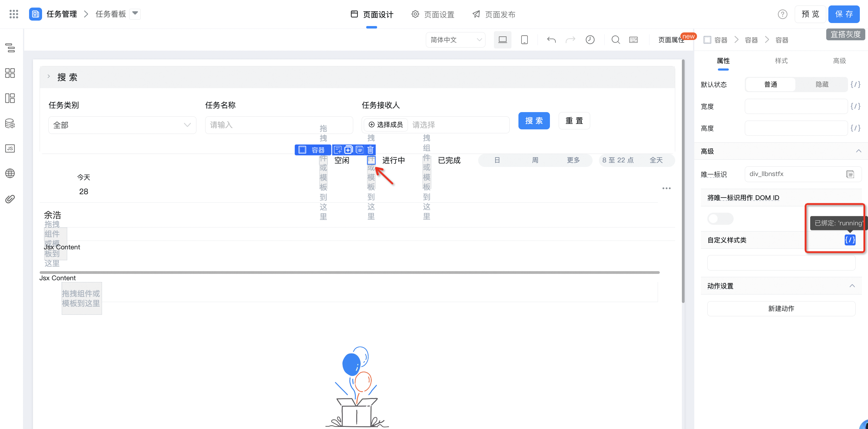
Task: Click the copy icon in 唯一标识 field
Action: pyautogui.click(x=850, y=174)
